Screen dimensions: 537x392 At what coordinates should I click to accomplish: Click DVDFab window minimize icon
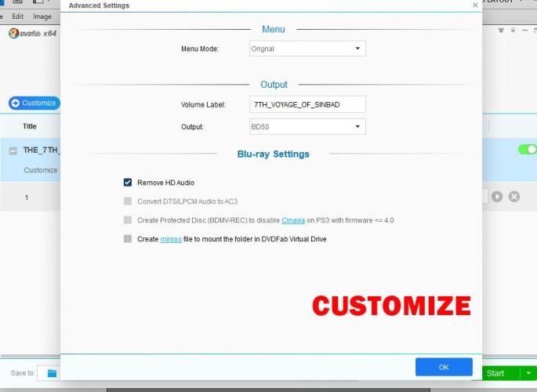coord(524,30)
